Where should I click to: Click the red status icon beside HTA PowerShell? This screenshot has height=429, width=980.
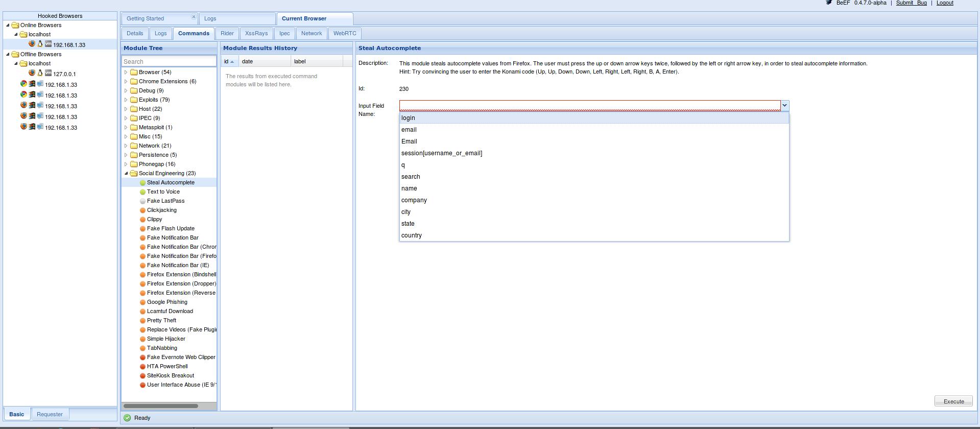click(x=142, y=367)
